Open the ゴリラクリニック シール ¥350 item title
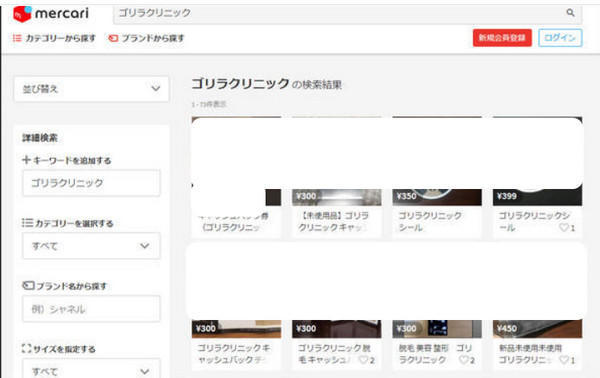The image size is (600, 378). (x=430, y=222)
